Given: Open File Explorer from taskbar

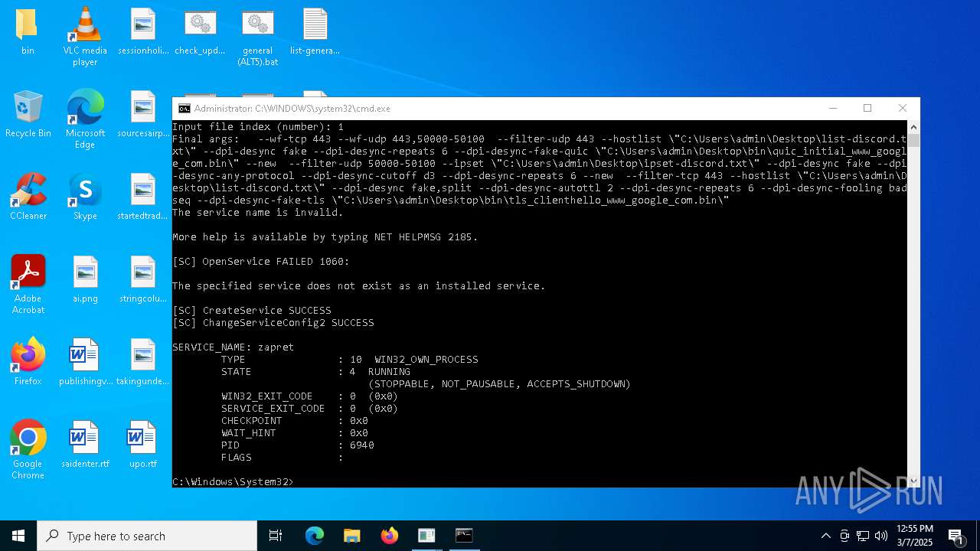Looking at the screenshot, I should coord(351,536).
